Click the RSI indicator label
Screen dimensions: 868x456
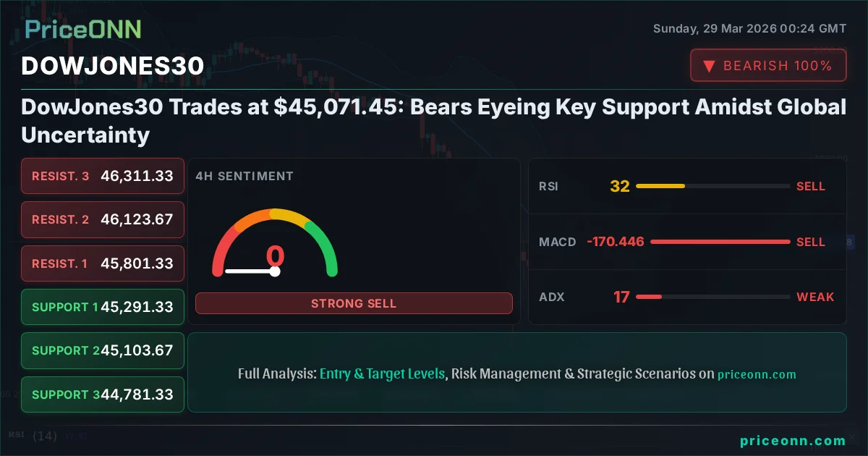pyautogui.click(x=550, y=186)
